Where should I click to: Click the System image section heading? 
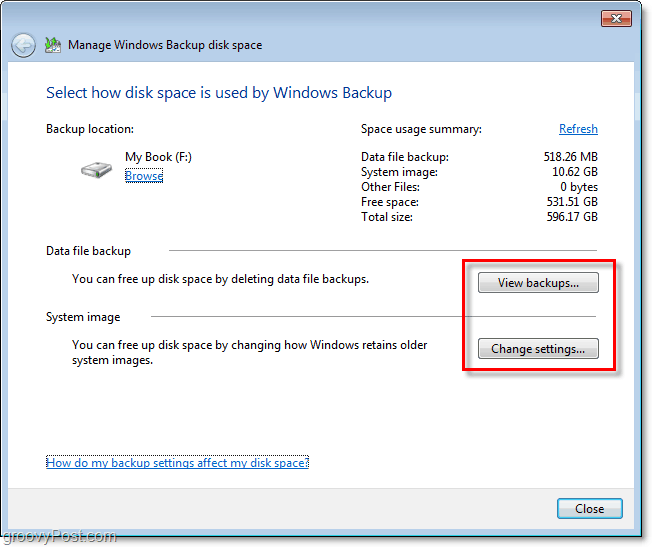coord(83,317)
